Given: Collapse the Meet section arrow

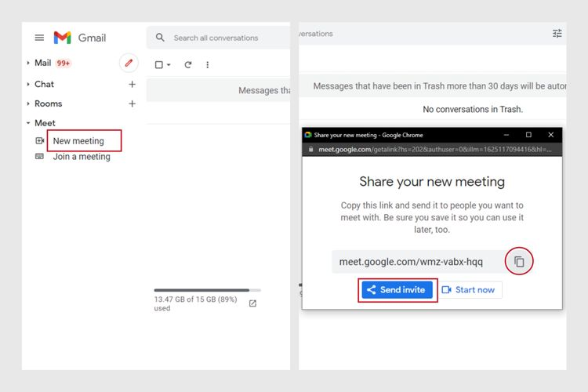Looking at the screenshot, I should click(x=28, y=123).
